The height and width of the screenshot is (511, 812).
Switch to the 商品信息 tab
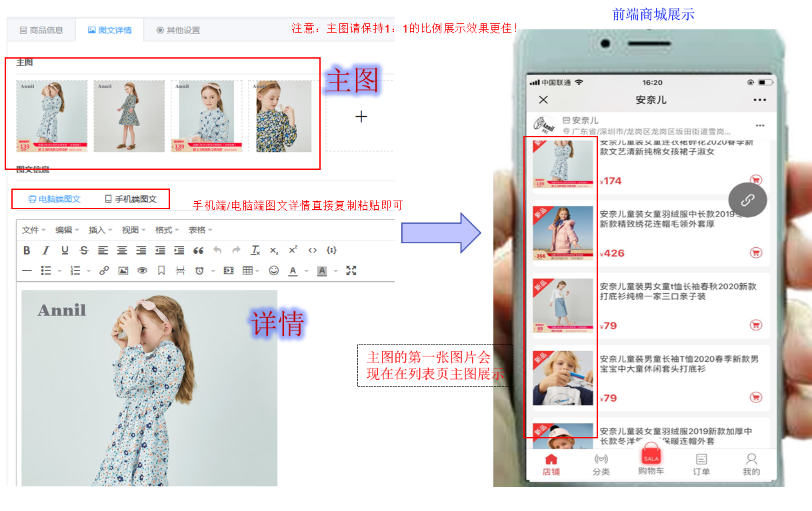41,30
